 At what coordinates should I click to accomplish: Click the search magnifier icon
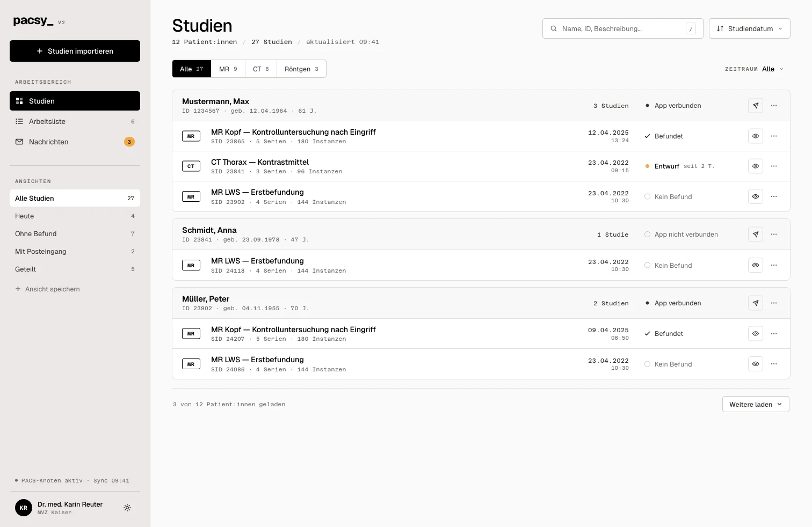[x=554, y=29]
